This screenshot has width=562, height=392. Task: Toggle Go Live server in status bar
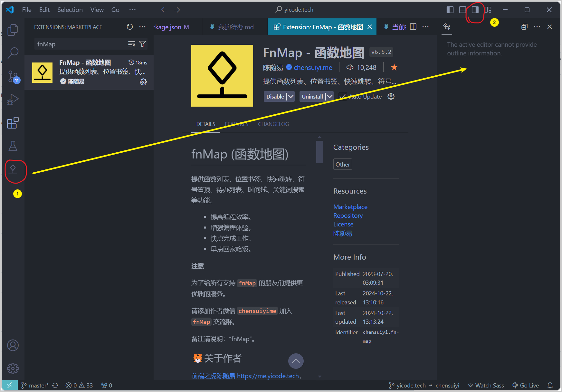pyautogui.click(x=526, y=385)
